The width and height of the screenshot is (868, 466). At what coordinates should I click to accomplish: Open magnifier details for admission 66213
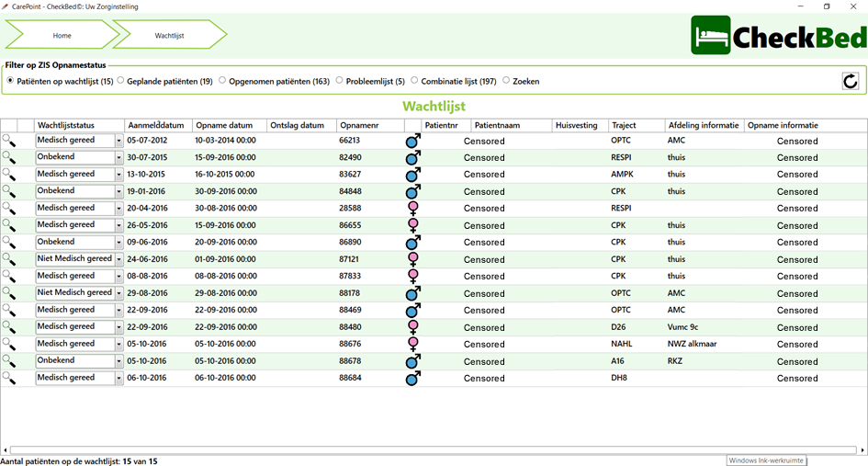tap(9, 141)
